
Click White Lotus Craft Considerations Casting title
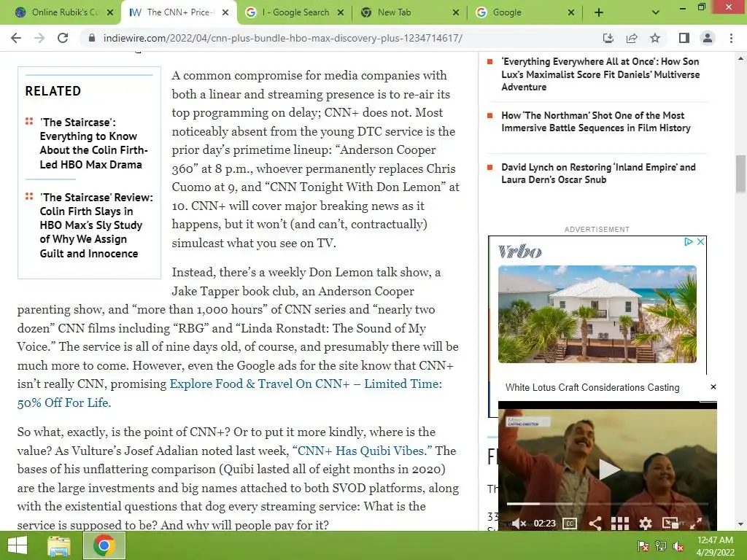click(592, 388)
